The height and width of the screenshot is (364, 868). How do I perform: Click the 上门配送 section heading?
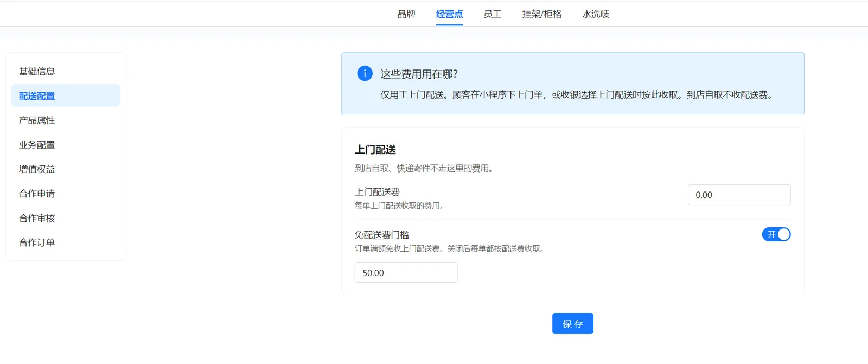pyautogui.click(x=375, y=150)
